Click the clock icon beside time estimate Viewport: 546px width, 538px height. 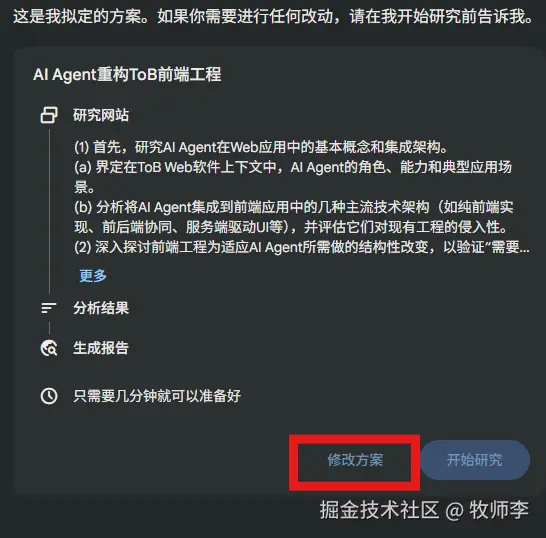[49, 396]
